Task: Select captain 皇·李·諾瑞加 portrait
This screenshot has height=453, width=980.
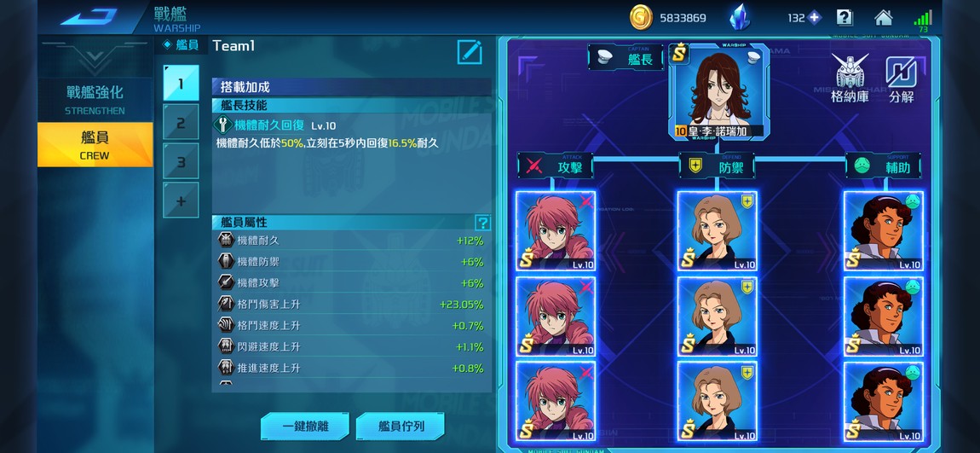Action: pos(718,91)
